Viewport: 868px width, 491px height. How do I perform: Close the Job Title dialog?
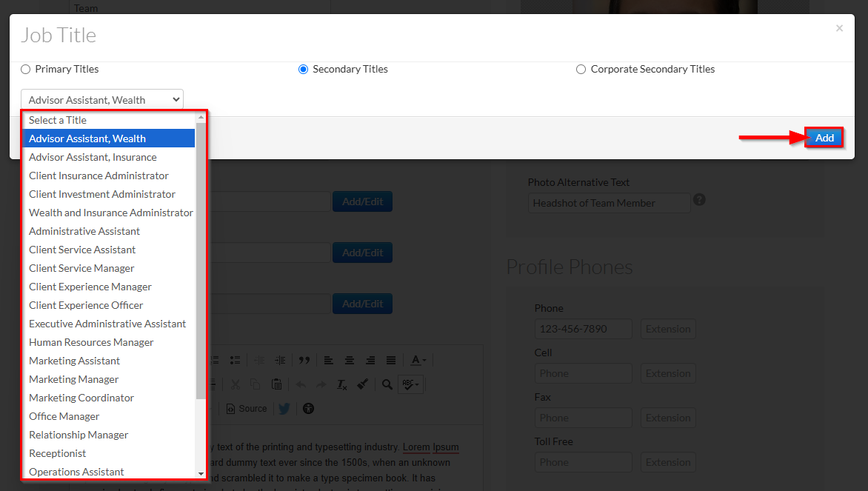click(839, 28)
